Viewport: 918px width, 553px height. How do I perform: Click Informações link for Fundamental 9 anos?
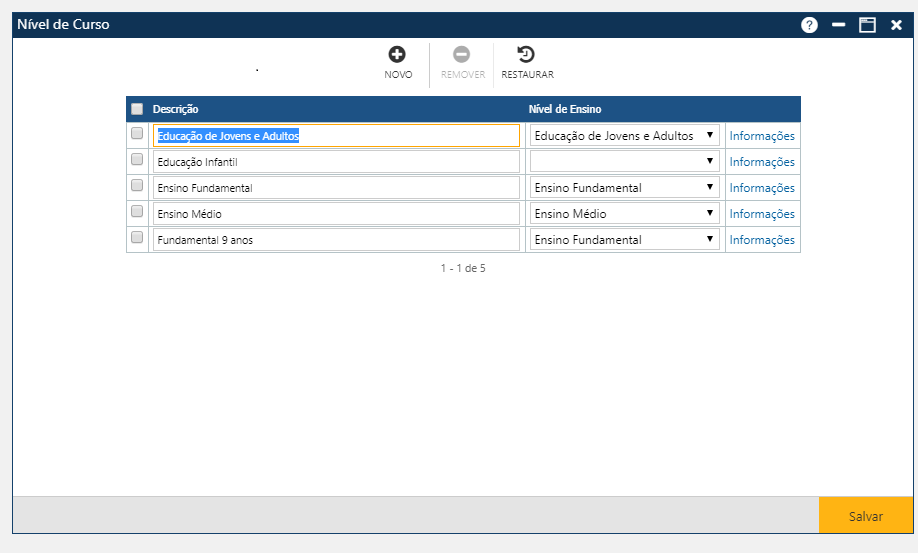[762, 240]
